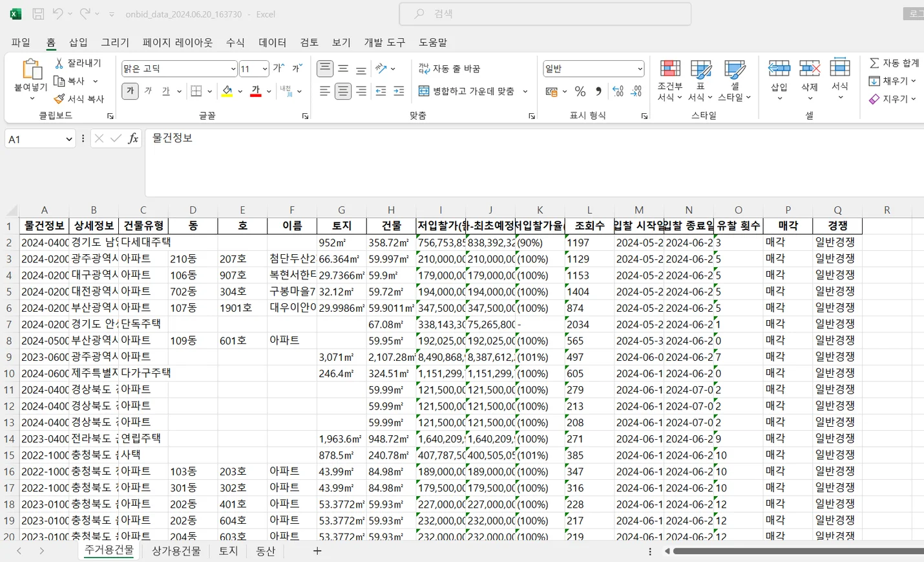Click AutoSum (자동 합계) button
Viewport: 924px width, 562px height.
894,63
